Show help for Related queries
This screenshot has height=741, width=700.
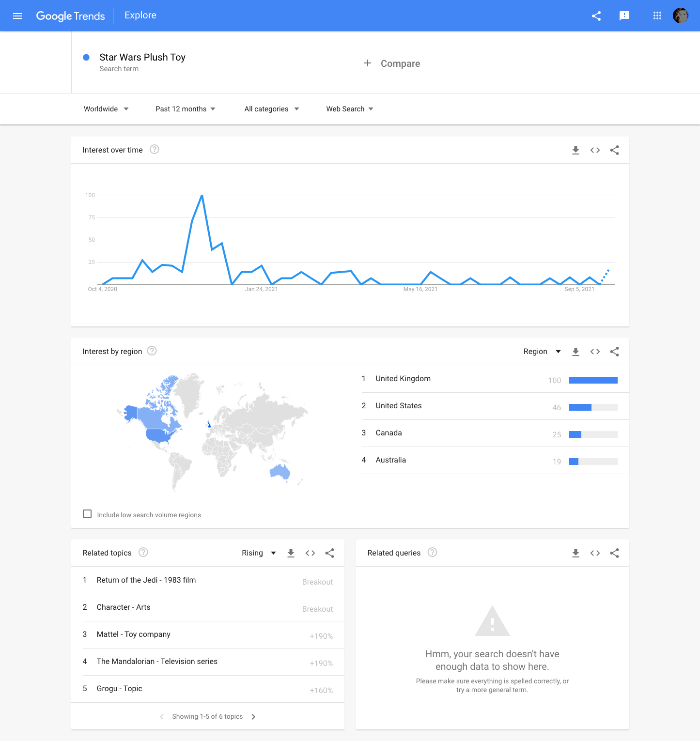(x=433, y=552)
